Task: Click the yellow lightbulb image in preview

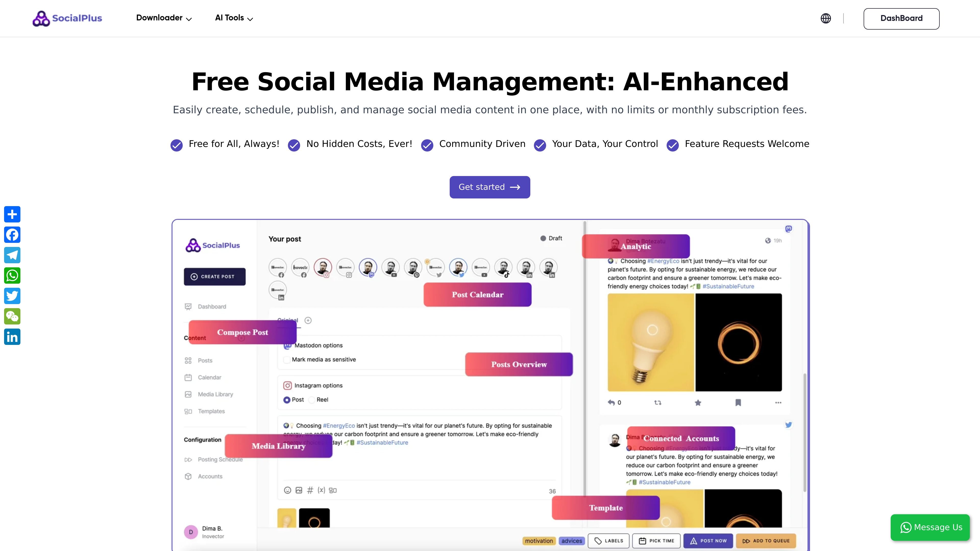Action: [651, 342]
